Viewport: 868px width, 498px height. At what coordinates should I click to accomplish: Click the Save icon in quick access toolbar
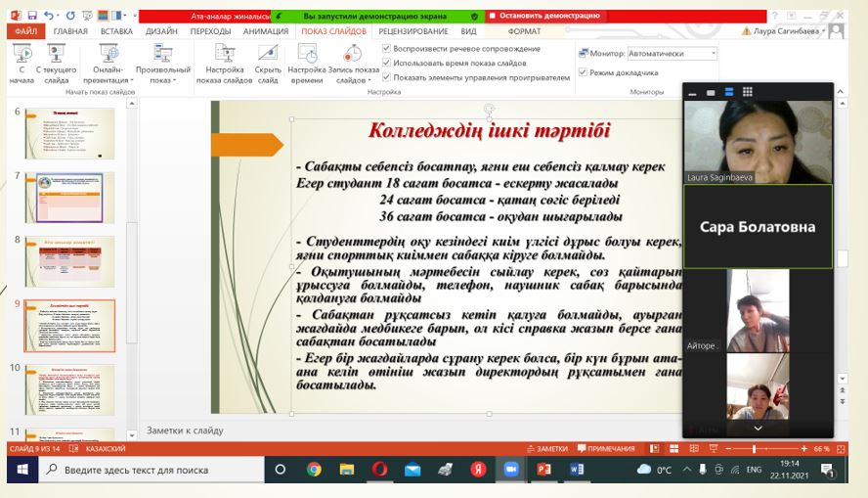32,16
